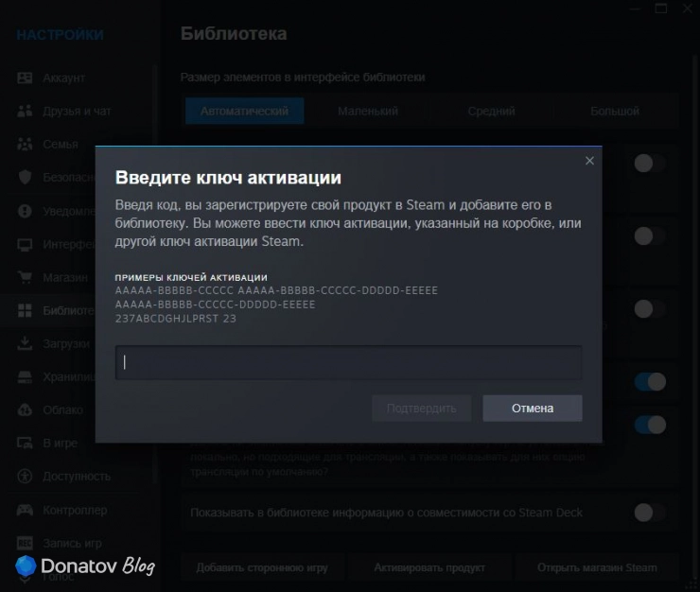The height and width of the screenshot is (592, 700).
Task: Select Библиотека grid icon
Action: tap(25, 310)
